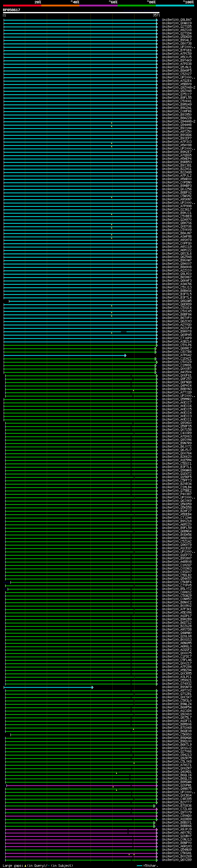
Task: Click the label UniRef100_B9IEP7
Action: point(177,139)
